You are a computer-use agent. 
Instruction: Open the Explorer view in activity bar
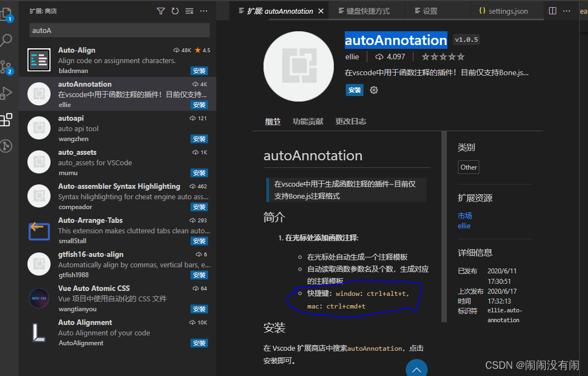coord(5,14)
